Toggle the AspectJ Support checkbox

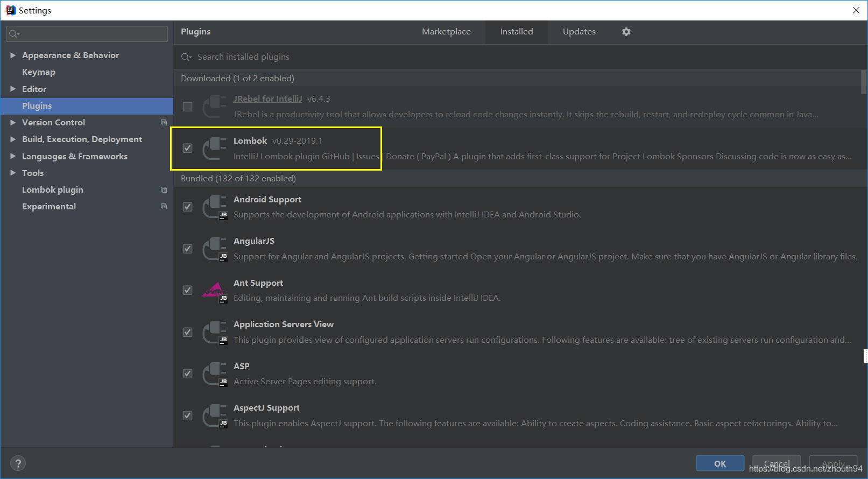click(x=187, y=415)
